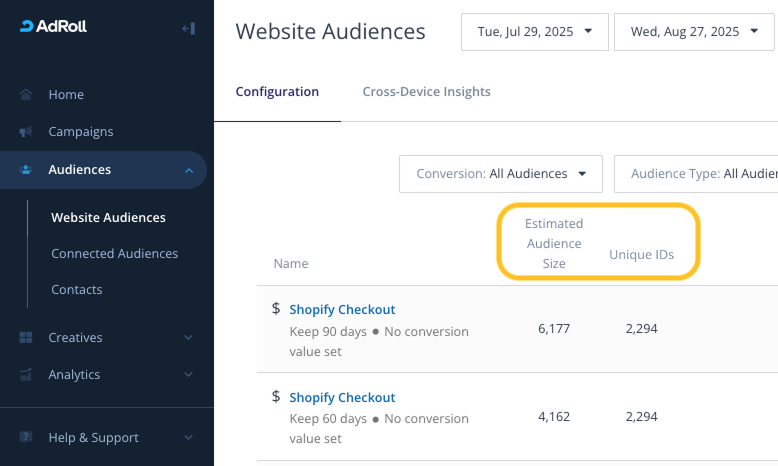
Task: Click the Audiences people icon
Action: [26, 170]
